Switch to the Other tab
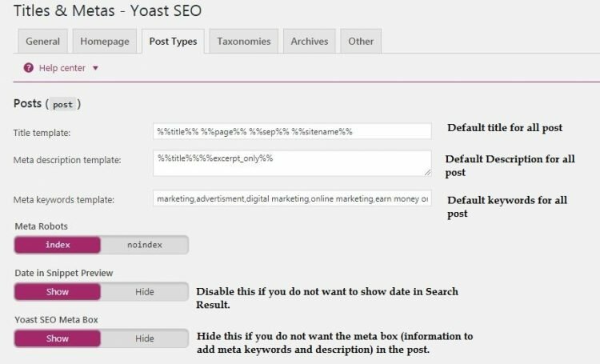600x364 pixels. pyautogui.click(x=361, y=41)
